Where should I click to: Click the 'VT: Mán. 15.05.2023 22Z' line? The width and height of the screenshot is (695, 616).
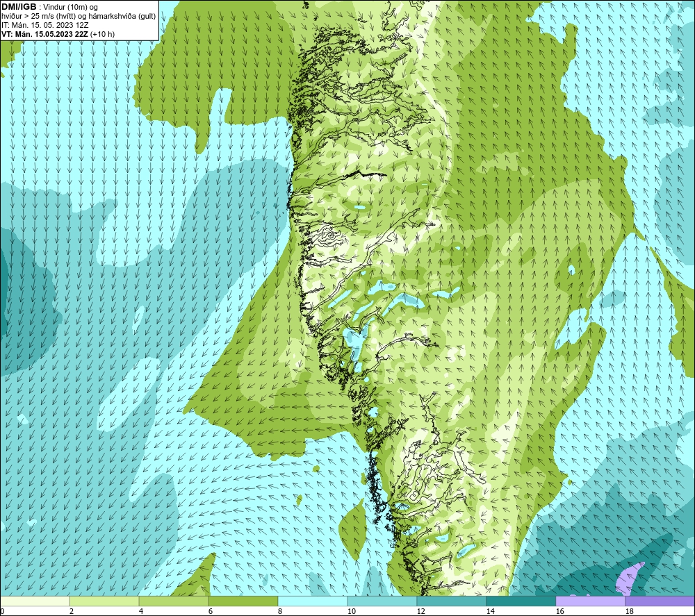(44, 34)
